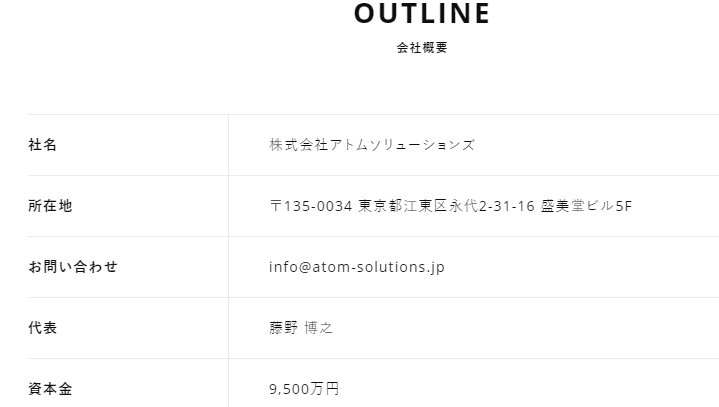This screenshot has height=407, width=719.
Task: Click the info@atom-solutions.jp email address
Action: coord(357,267)
